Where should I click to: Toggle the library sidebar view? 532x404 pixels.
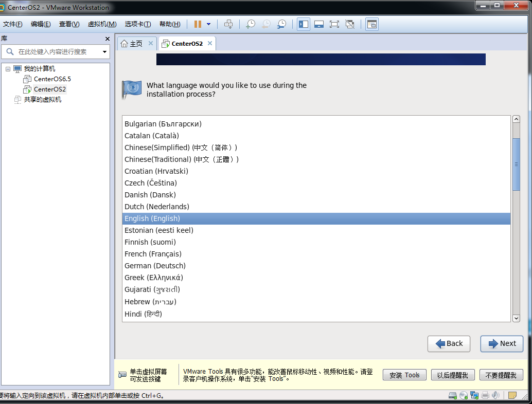304,24
